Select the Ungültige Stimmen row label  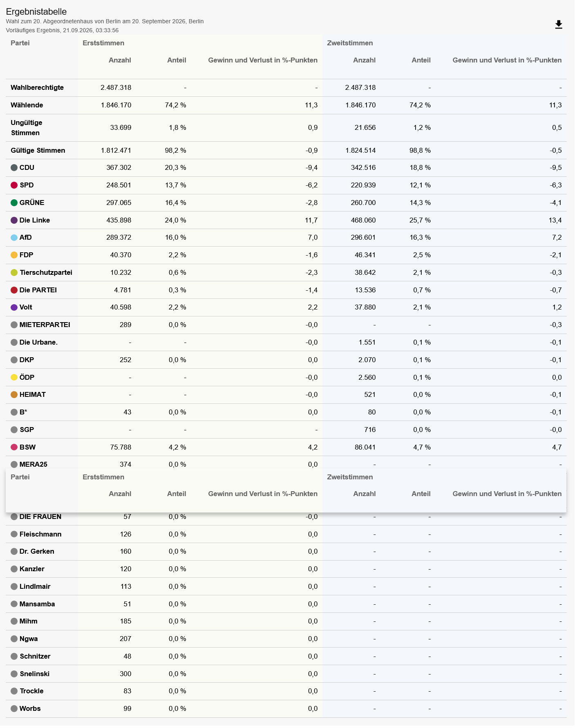coord(27,128)
